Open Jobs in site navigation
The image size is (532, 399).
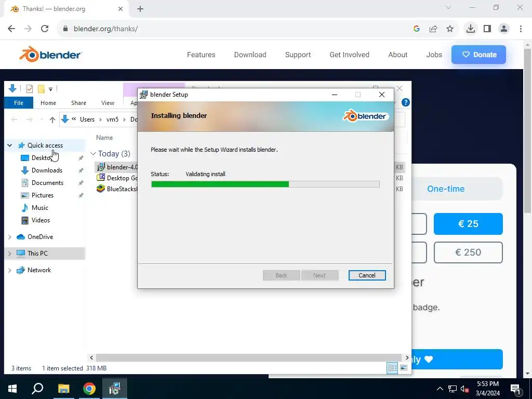[434, 55]
